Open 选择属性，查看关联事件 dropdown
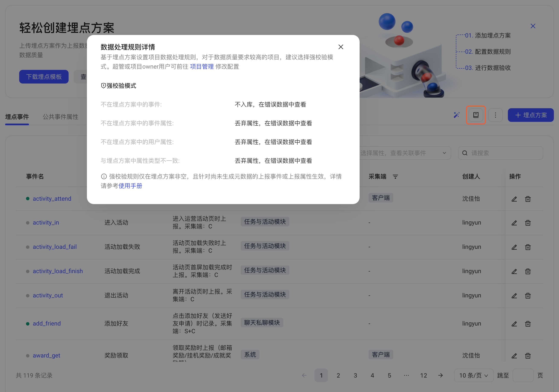Screen dimensions: 559x392 [x=404, y=153]
